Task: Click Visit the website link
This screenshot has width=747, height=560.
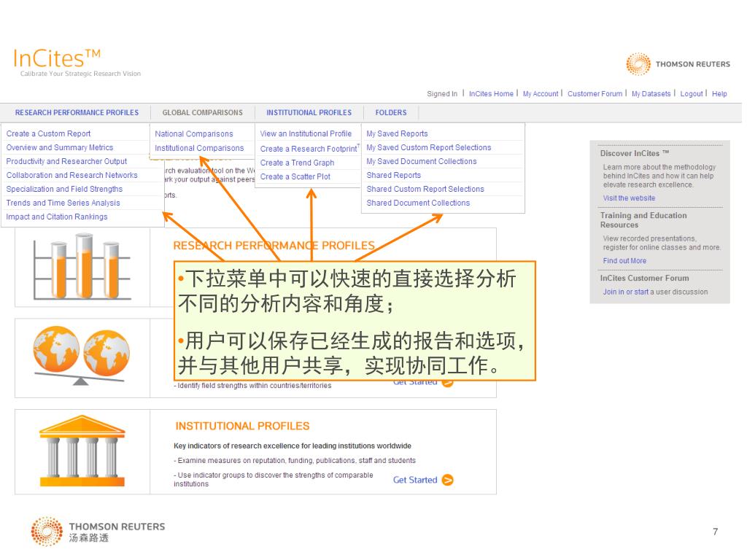Action: click(x=629, y=198)
